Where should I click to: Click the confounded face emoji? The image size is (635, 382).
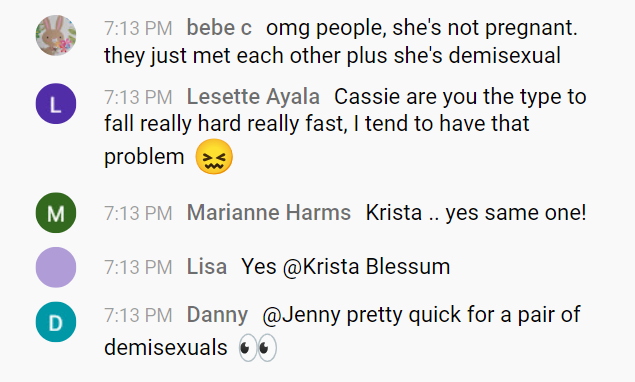(214, 157)
